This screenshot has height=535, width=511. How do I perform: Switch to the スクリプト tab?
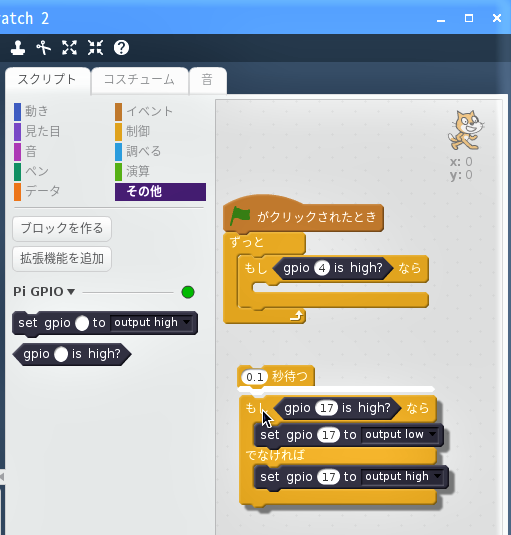click(47, 80)
